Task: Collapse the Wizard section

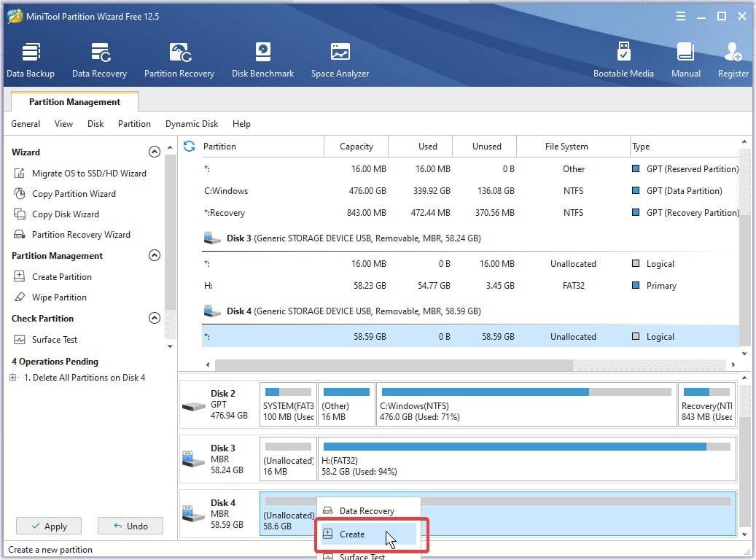Action: [154, 152]
